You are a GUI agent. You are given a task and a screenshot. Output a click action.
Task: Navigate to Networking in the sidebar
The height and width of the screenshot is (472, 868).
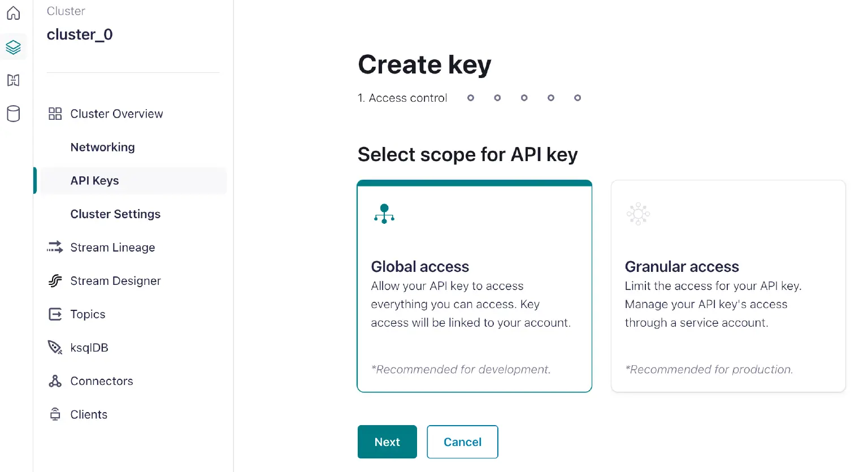102,147
